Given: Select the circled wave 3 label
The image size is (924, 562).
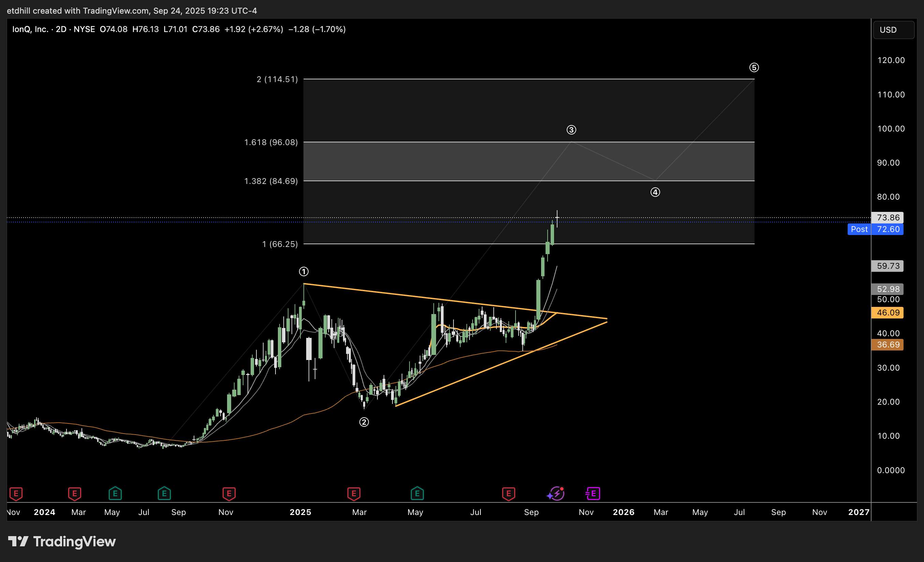Looking at the screenshot, I should (571, 130).
